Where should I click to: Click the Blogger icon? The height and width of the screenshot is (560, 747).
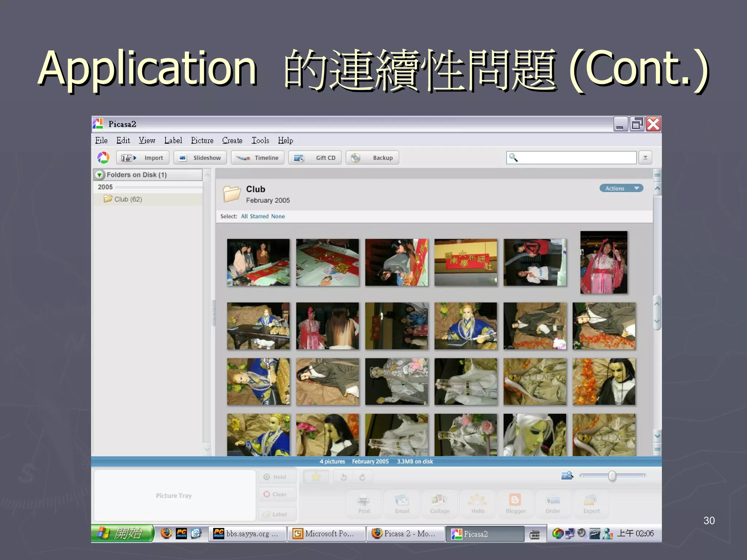click(x=515, y=504)
